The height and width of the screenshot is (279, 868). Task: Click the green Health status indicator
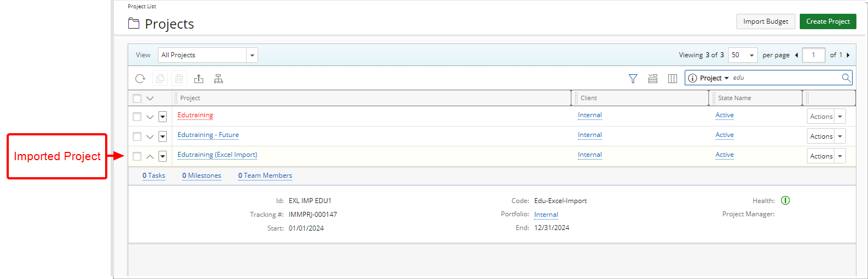click(785, 200)
